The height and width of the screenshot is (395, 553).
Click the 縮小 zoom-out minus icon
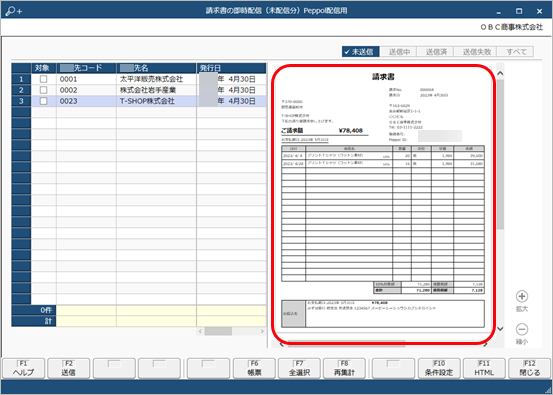click(x=522, y=329)
